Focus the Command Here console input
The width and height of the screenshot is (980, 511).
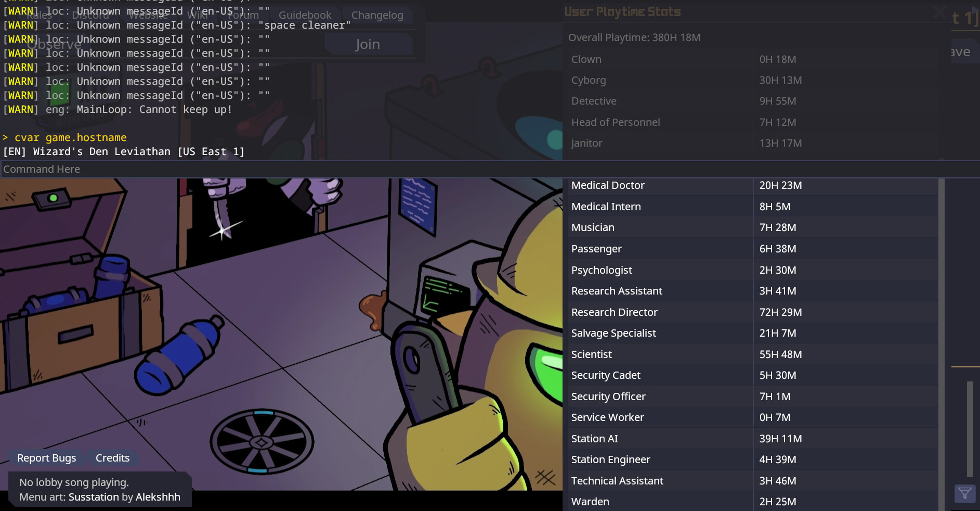click(x=490, y=169)
